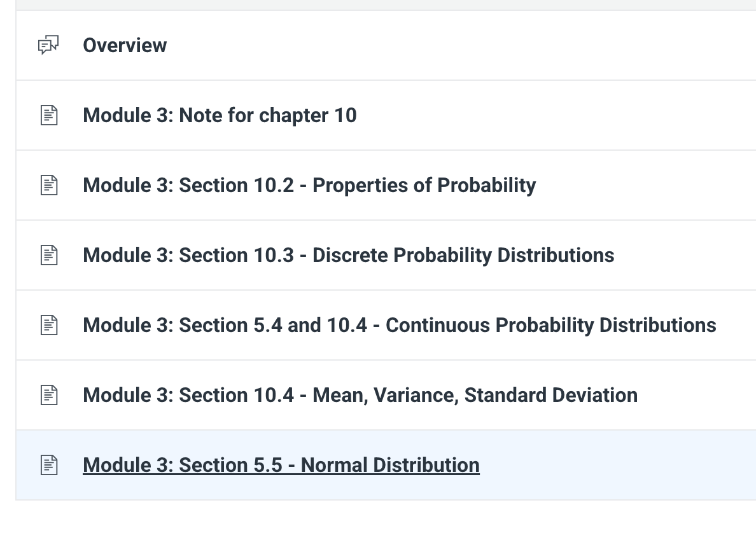Click page icon beside Section 10.2 item
The image size is (756, 533).
(49, 185)
